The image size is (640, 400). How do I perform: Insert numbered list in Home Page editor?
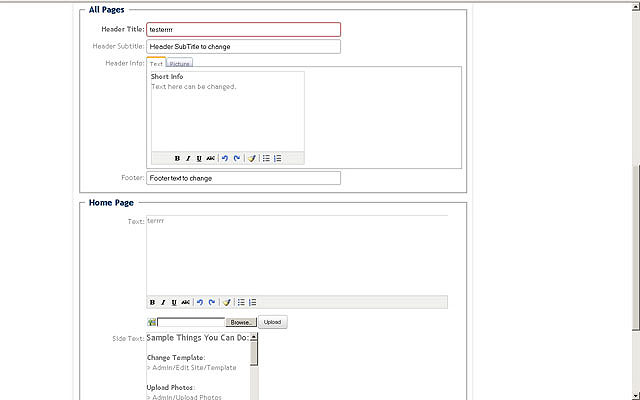point(253,302)
